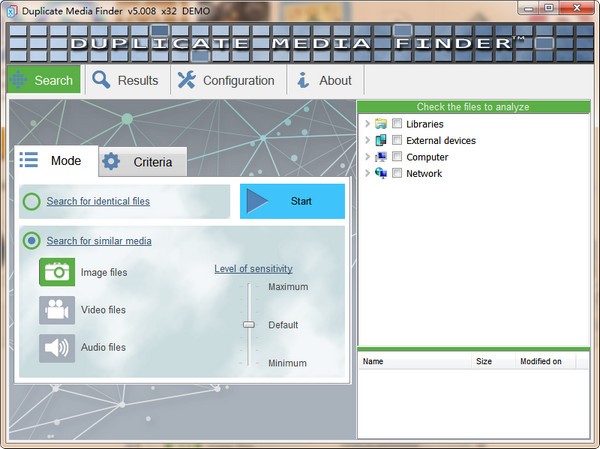
Task: Click the Libraries folder icon
Action: pyautogui.click(x=381, y=124)
